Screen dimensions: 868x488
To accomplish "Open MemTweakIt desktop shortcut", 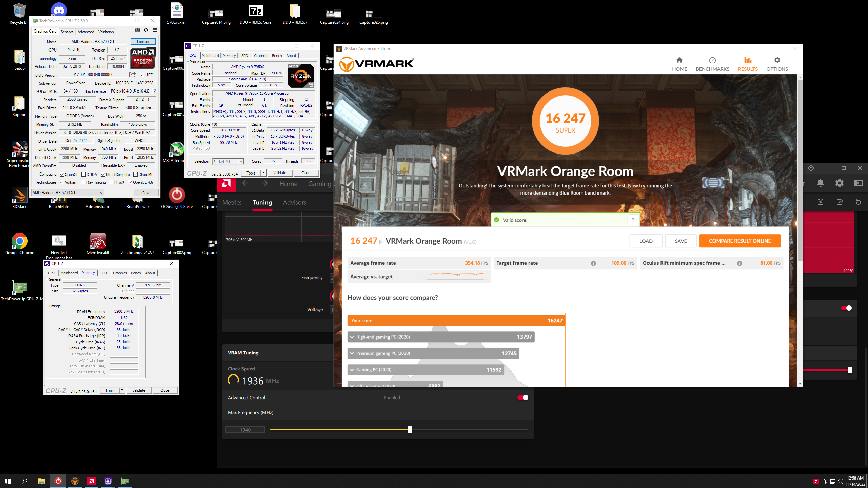I will (x=98, y=244).
